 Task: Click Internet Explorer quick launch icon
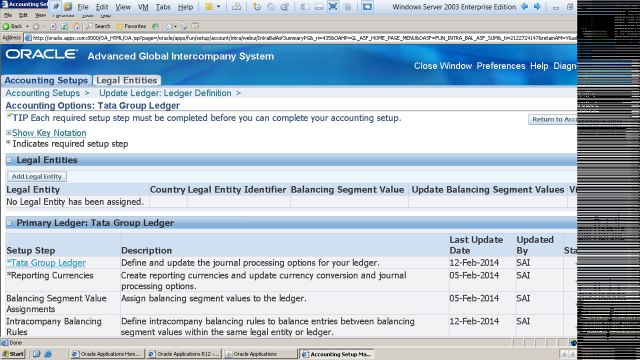point(48,354)
